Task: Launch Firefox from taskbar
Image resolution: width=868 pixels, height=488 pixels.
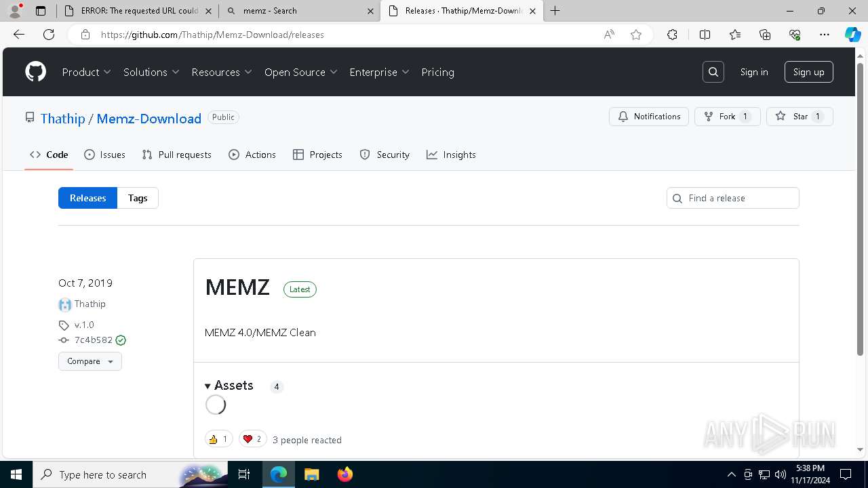Action: [345, 474]
